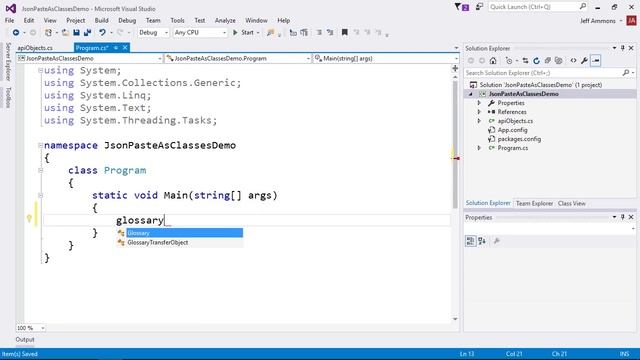Click the editor vertical scrollbar thumb

coord(455,144)
